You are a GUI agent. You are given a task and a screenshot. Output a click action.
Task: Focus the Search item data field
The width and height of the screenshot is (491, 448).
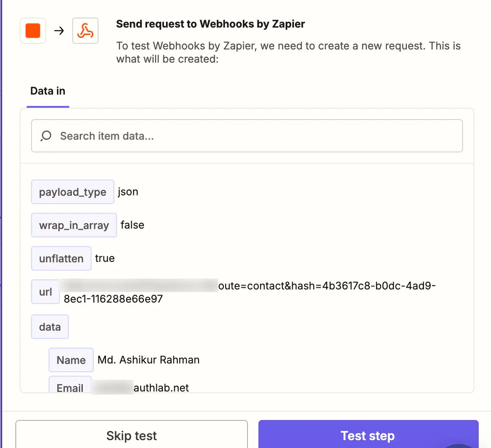tap(247, 136)
